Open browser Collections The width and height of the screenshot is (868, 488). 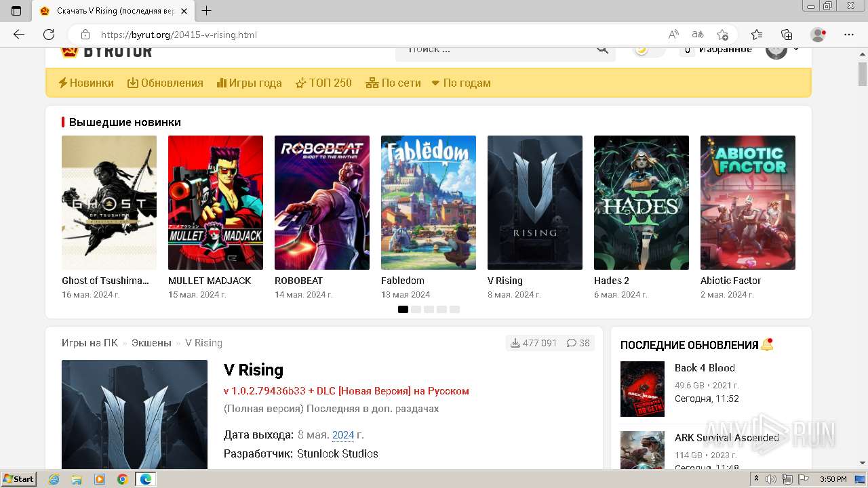tap(787, 35)
